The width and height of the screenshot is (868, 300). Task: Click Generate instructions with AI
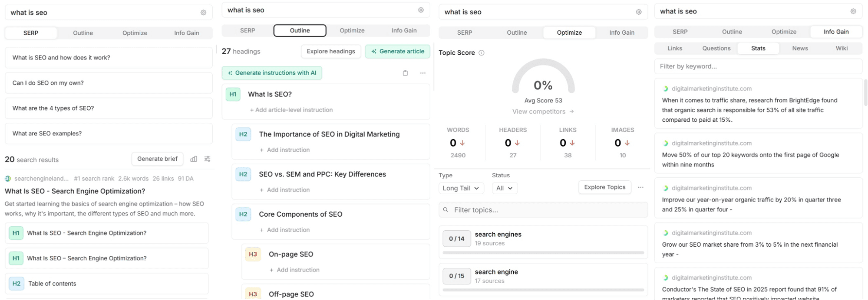pos(272,73)
